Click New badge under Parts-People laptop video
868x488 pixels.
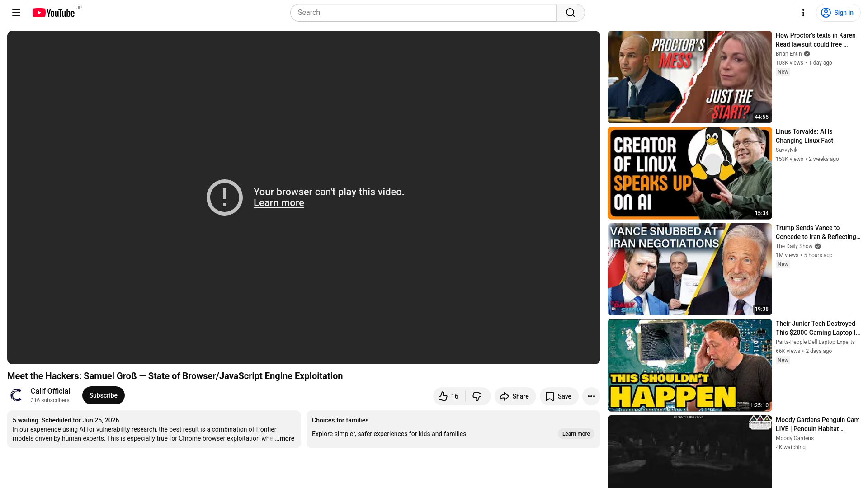click(x=783, y=360)
